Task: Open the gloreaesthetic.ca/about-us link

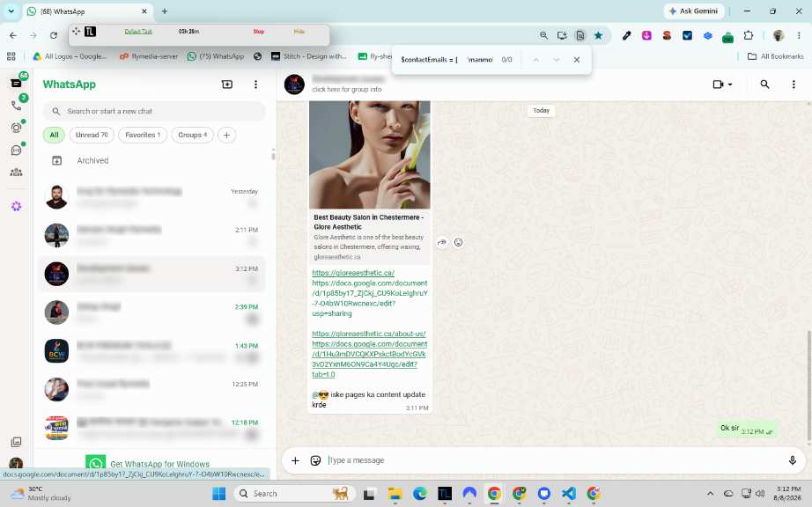Action: (x=369, y=334)
